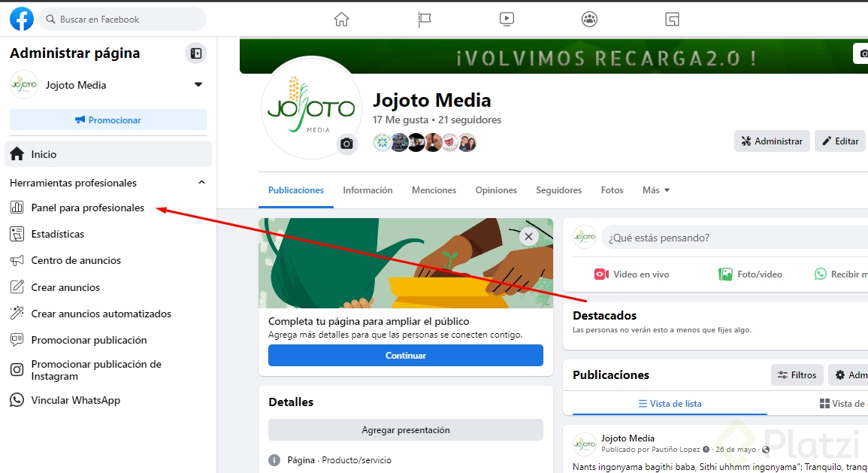The image size is (868, 473).
Task: Collapse the Herramientas profesionales section
Action: point(201,183)
